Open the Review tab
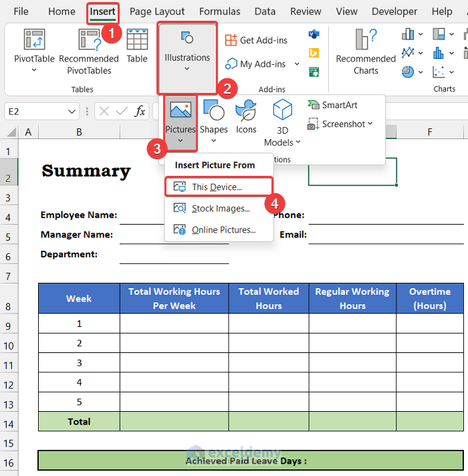468x476 pixels. 306,11
